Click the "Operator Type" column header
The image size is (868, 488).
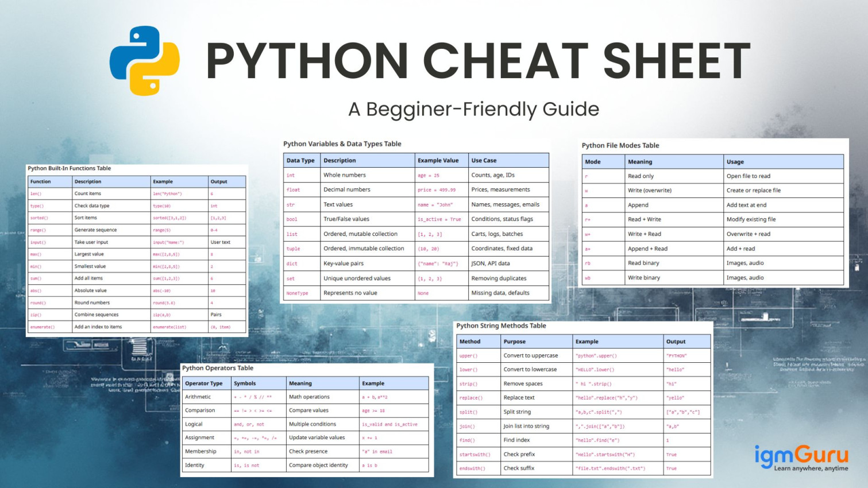tap(204, 384)
